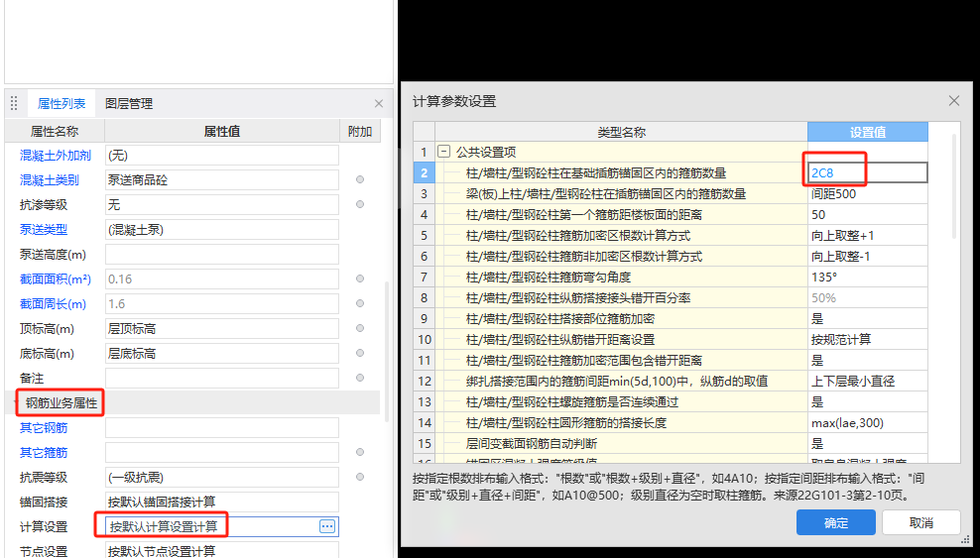Select the 间距500 setting value

click(868, 193)
